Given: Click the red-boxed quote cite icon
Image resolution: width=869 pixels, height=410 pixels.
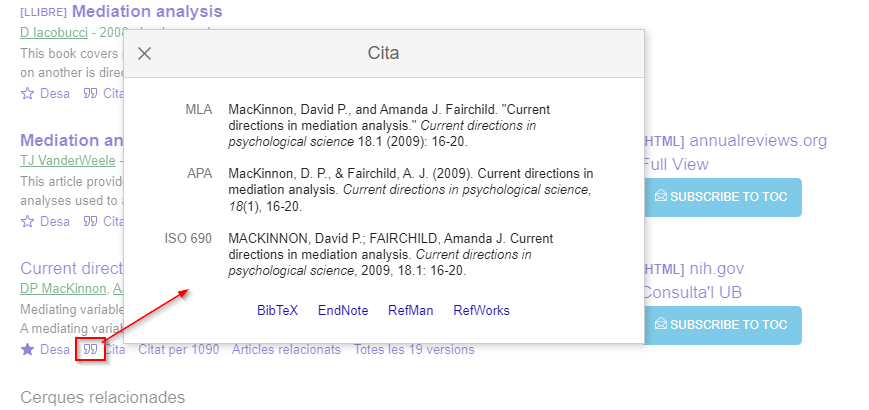Looking at the screenshot, I should click(x=90, y=349).
